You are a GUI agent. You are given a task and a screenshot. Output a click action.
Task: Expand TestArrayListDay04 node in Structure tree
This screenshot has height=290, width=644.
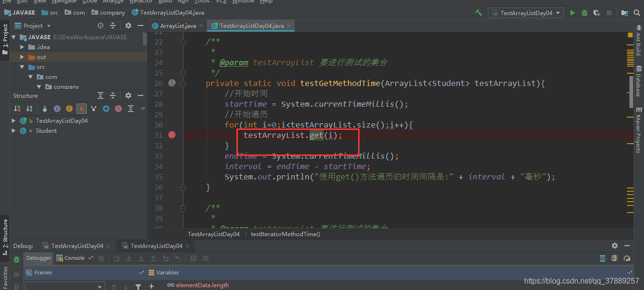click(x=14, y=120)
